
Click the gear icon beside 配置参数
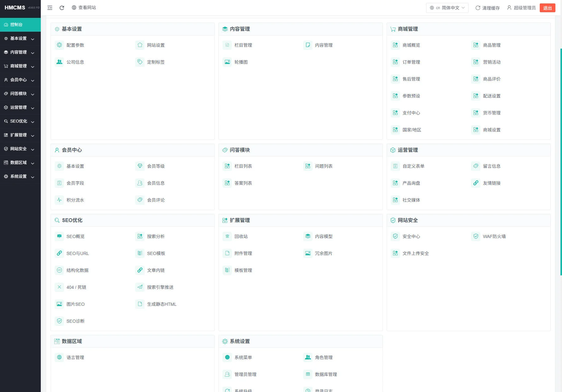pos(59,45)
